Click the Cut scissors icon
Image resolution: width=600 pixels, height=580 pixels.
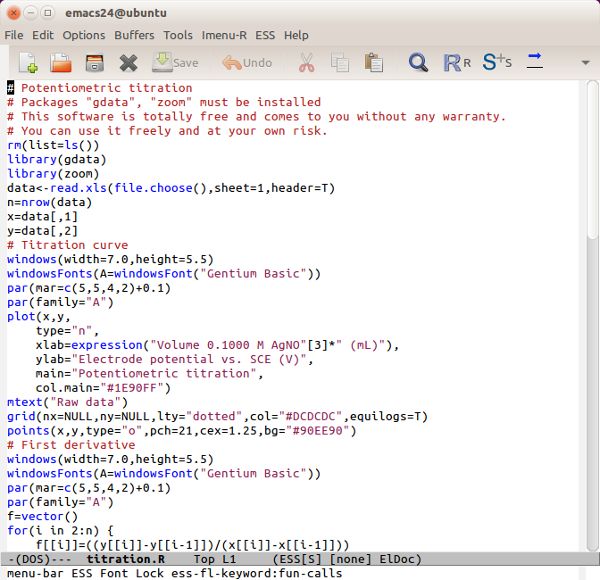[306, 63]
